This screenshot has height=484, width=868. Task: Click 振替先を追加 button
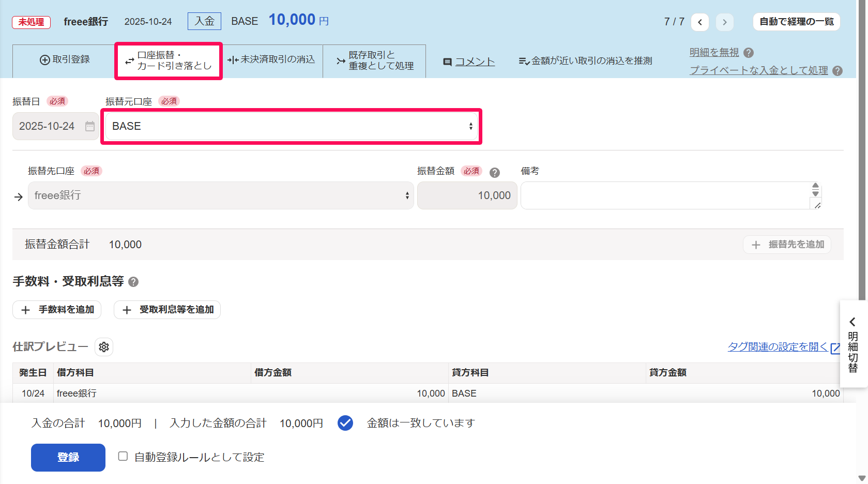click(787, 245)
